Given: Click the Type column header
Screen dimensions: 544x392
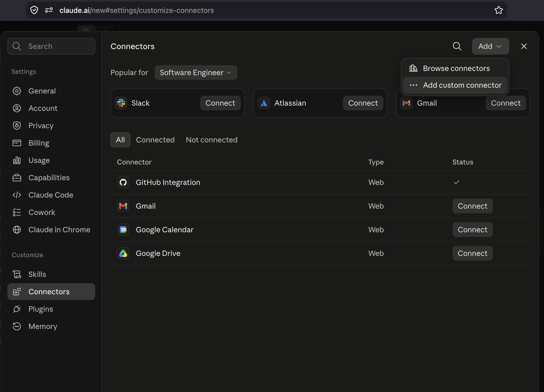Looking at the screenshot, I should pyautogui.click(x=376, y=162).
